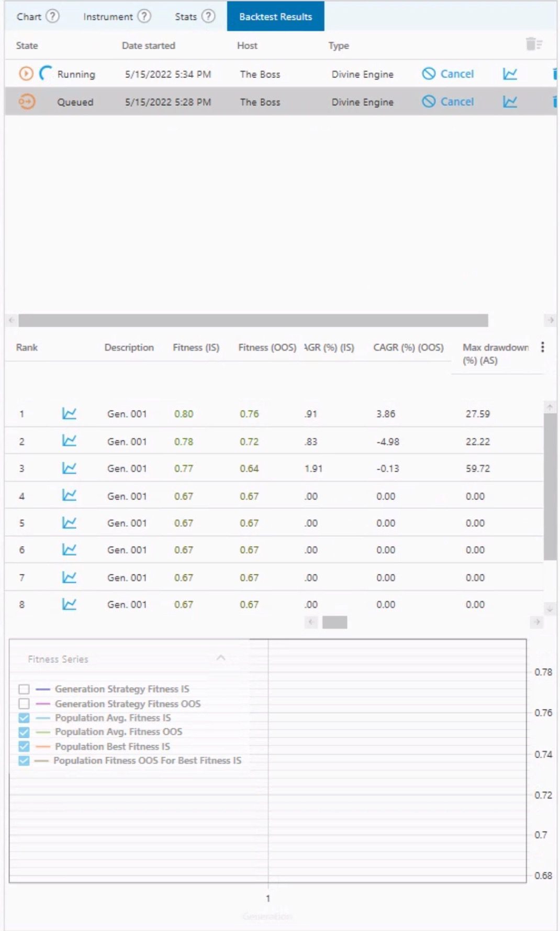Cancel the Queued backtest
Image resolution: width=560 pixels, height=931 pixels.
(448, 102)
